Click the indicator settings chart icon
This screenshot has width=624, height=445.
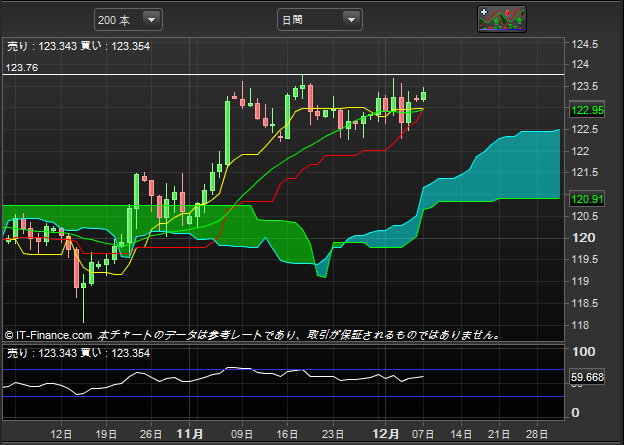pyautogui.click(x=502, y=19)
